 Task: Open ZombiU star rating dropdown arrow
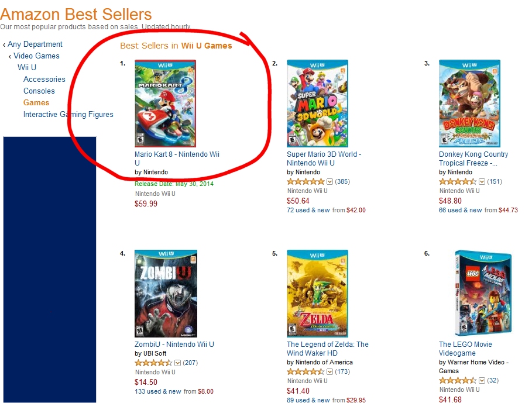(177, 363)
